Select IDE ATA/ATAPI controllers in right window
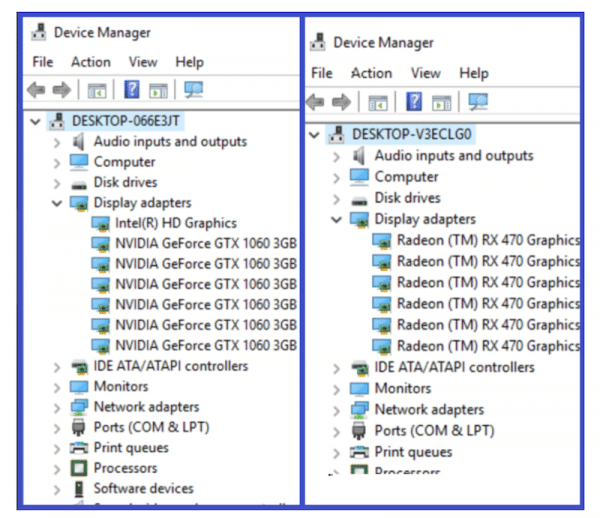600x518 pixels. (454, 367)
